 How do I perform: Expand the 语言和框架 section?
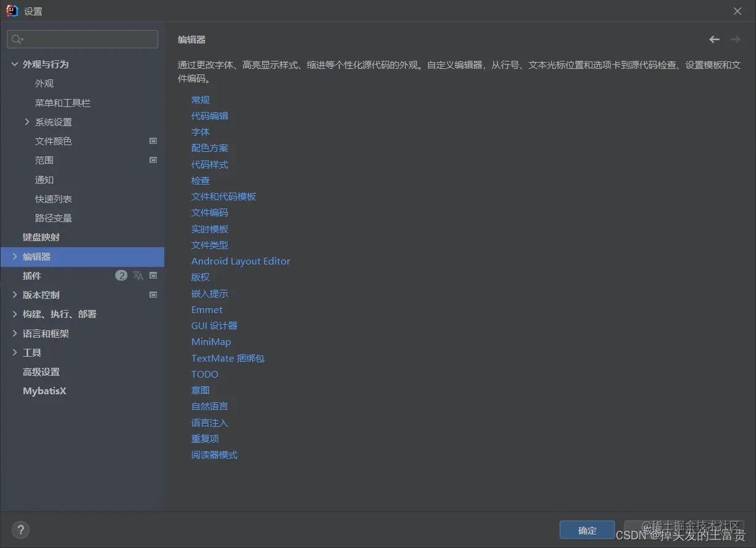[14, 333]
